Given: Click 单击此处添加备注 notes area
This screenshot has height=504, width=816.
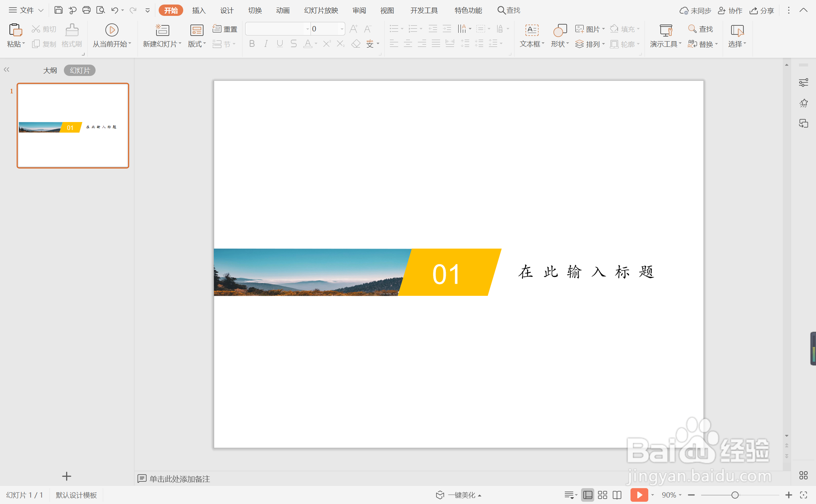Looking at the screenshot, I should (x=179, y=479).
